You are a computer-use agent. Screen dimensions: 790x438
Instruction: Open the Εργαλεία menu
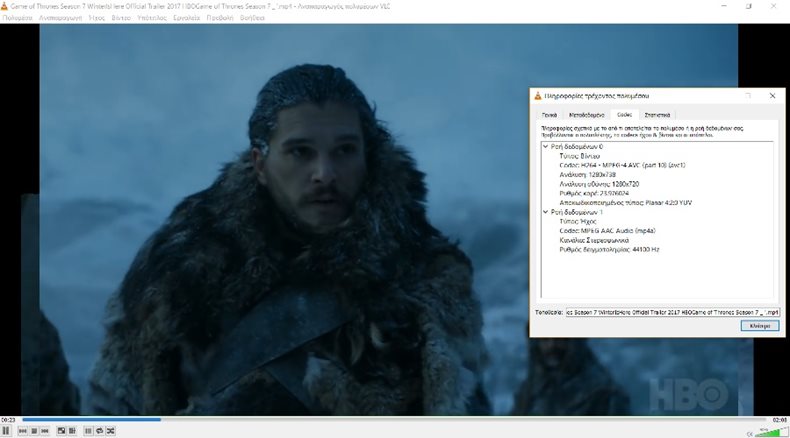tap(186, 18)
